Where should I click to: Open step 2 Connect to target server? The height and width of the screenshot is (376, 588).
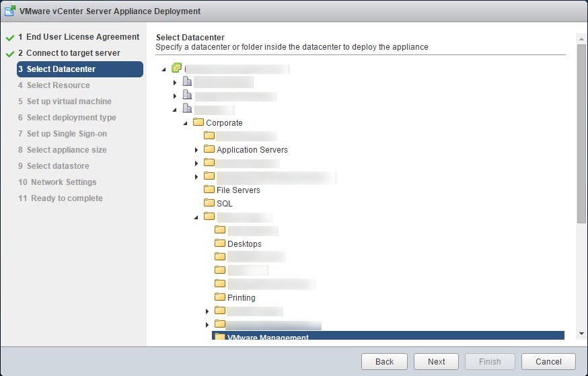pos(69,53)
